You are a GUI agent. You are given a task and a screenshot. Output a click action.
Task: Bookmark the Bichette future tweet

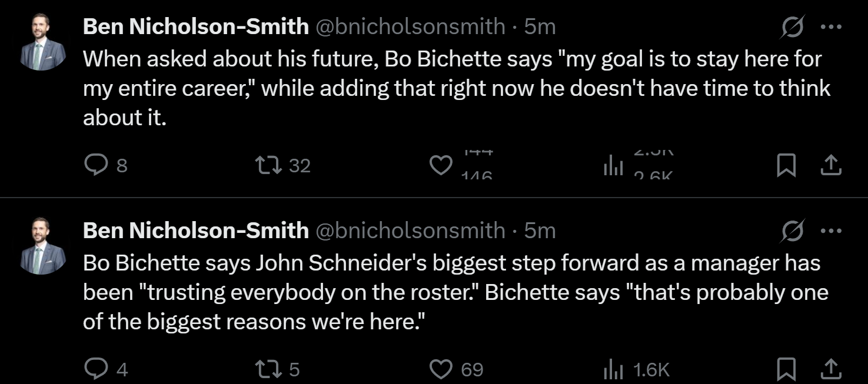tap(786, 165)
